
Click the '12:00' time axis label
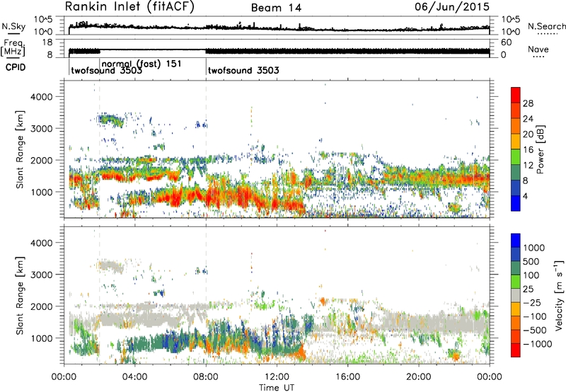277,377
